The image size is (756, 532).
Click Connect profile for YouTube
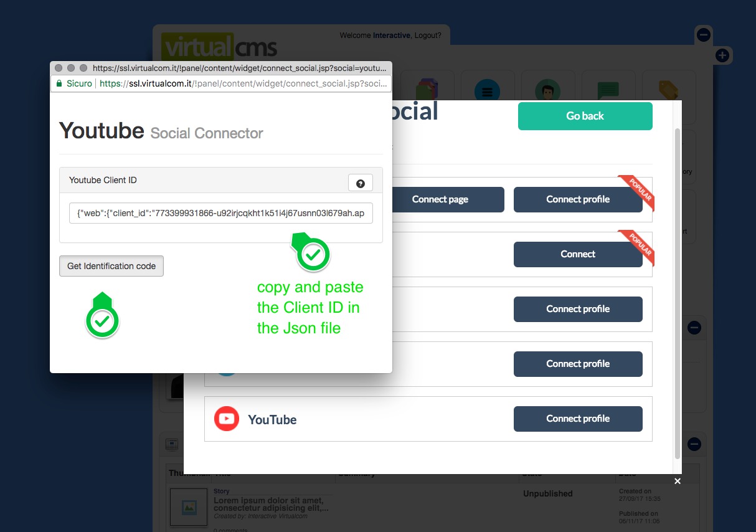click(x=577, y=419)
